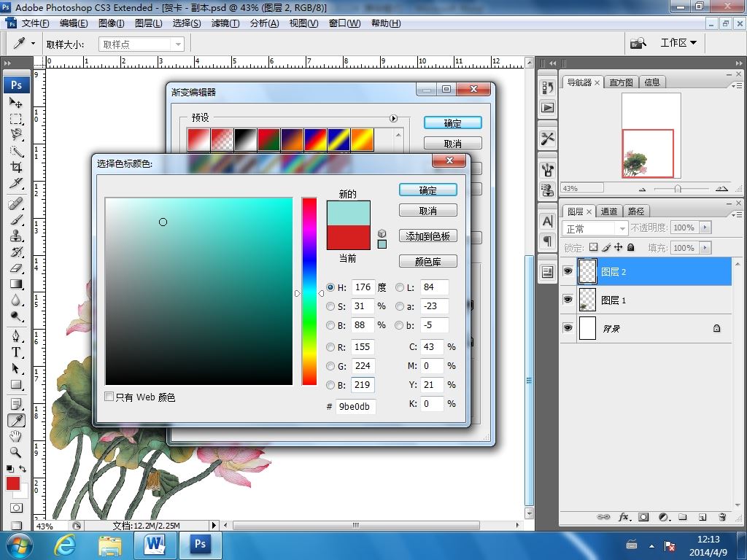Add layer mask icon in Layers panel
The image size is (747, 560).
coord(643,517)
